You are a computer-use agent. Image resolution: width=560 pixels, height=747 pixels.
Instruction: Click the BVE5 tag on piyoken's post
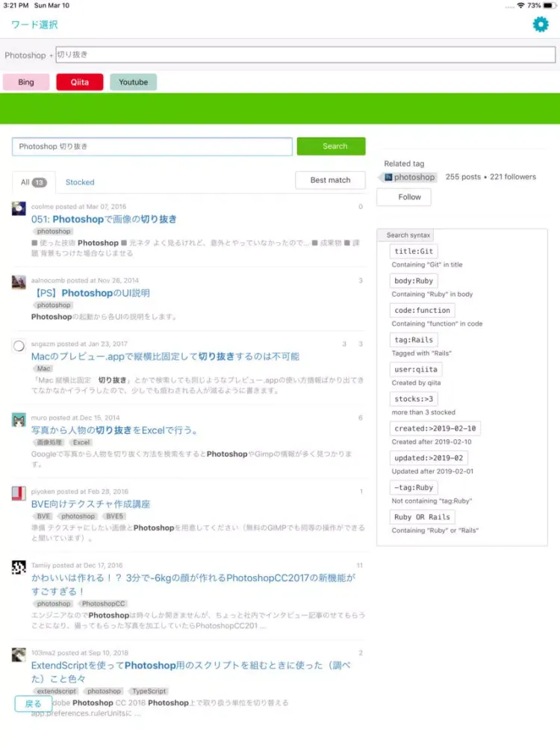click(114, 516)
